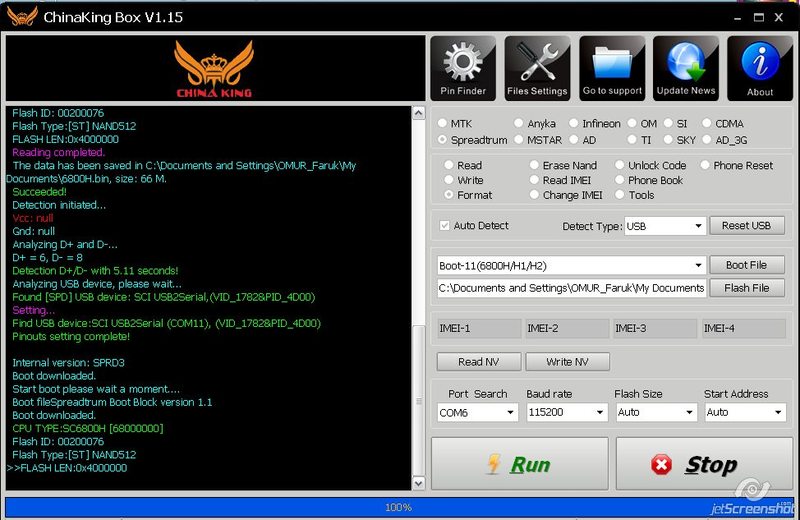Click the 'Internal version: SPRD3' log line
The width and height of the screenshot is (800, 520).
68,362
